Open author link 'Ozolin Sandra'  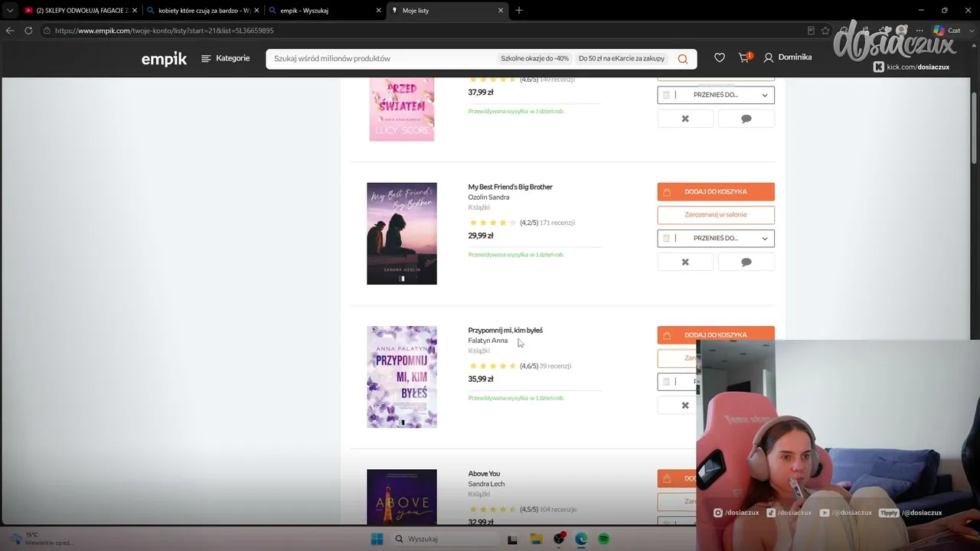[x=488, y=197]
